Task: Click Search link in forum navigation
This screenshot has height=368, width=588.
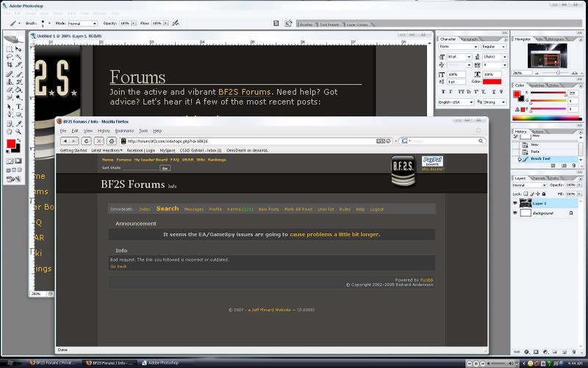Action: [168, 208]
